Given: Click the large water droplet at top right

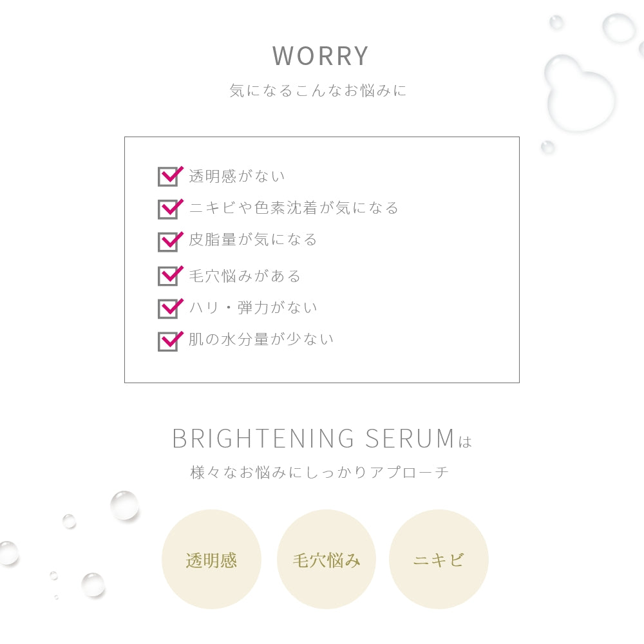Looking at the screenshot, I should [x=579, y=93].
